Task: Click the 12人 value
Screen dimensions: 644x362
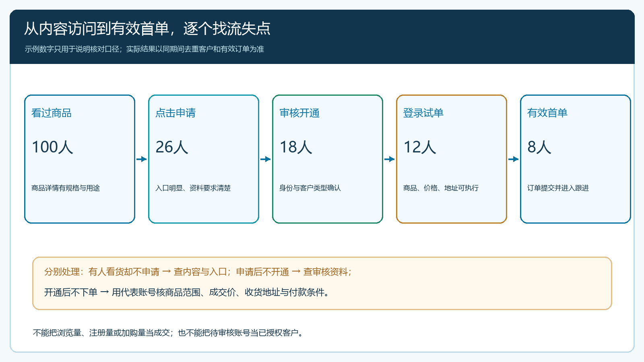Action: tap(420, 147)
